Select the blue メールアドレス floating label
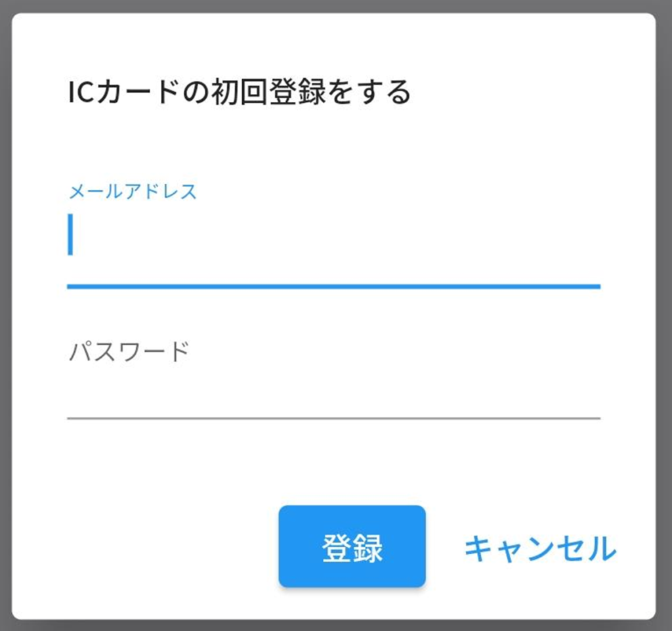Viewport: 672px width, 631px height. coord(133,191)
